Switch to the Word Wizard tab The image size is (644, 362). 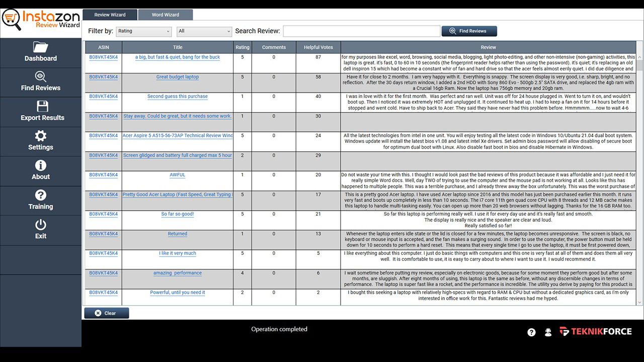coord(165,15)
